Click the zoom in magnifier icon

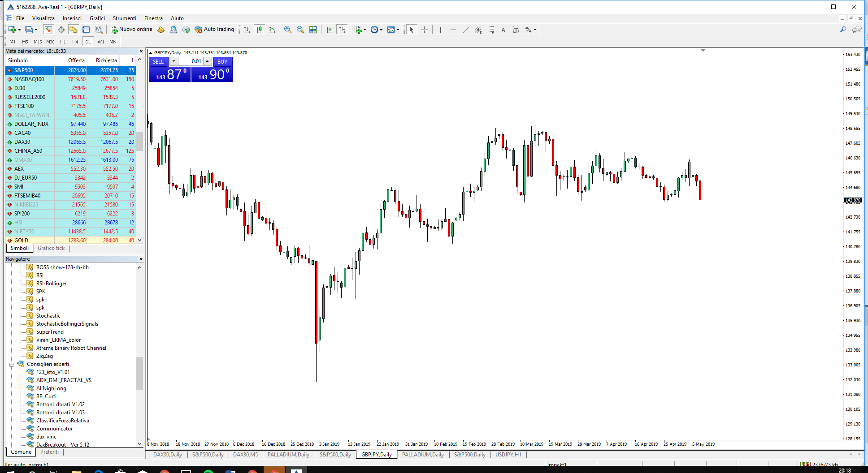click(x=288, y=30)
